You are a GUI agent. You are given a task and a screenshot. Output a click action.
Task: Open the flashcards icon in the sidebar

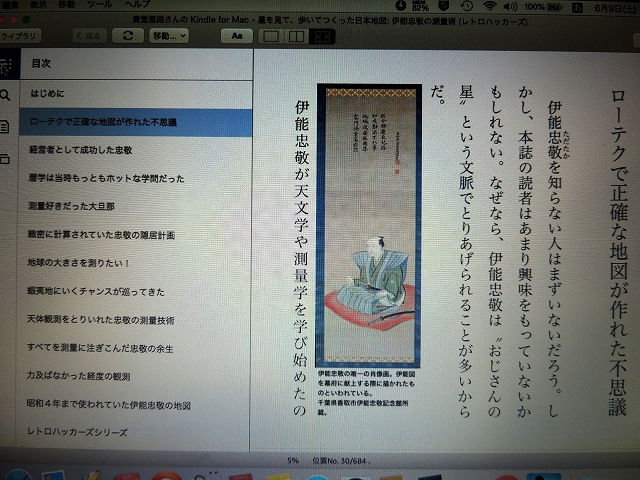pyautogui.click(x=4, y=159)
